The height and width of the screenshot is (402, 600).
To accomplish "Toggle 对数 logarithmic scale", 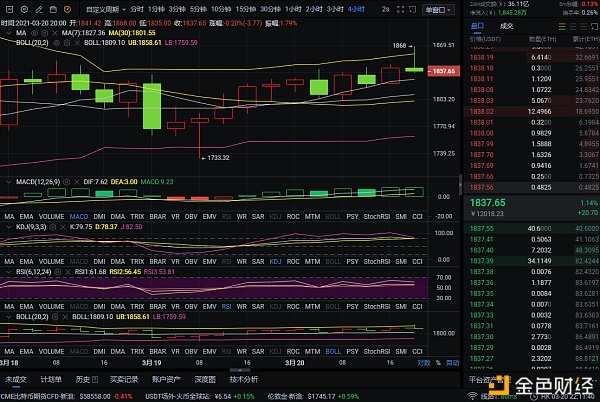I will click(424, 363).
